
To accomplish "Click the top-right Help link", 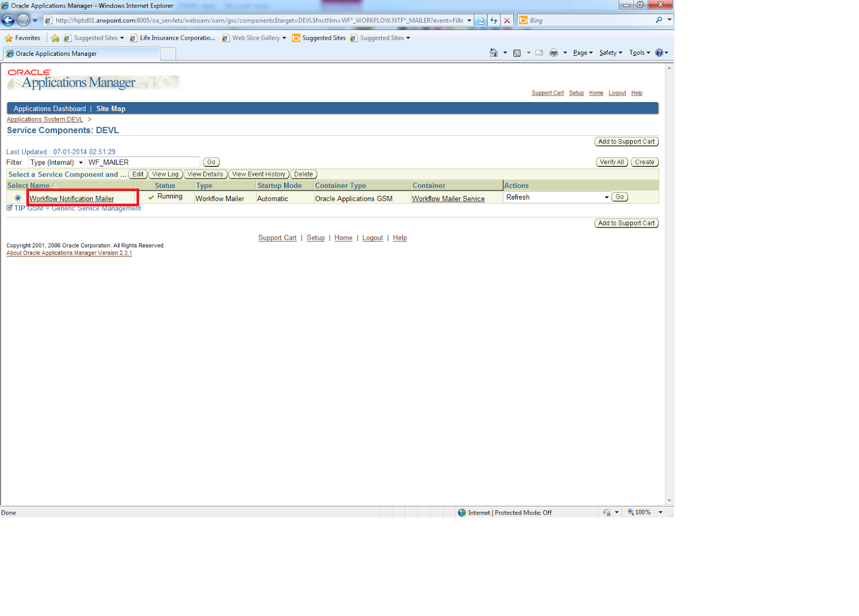I will (637, 93).
